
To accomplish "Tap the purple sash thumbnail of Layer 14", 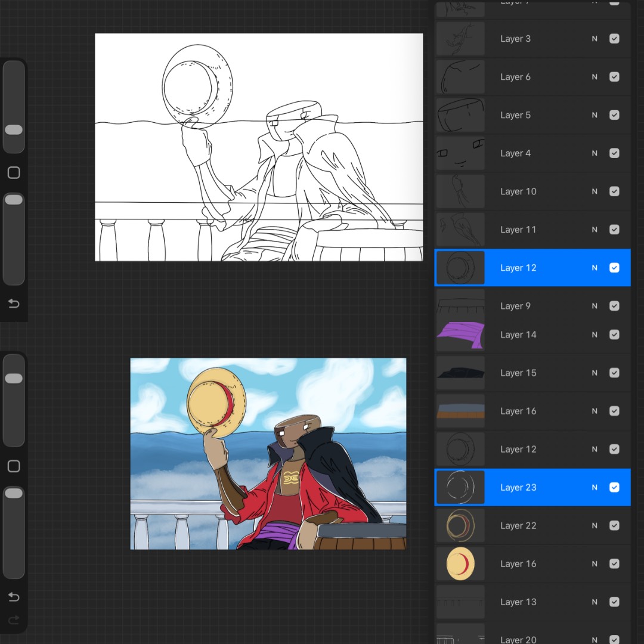I will coord(460,336).
